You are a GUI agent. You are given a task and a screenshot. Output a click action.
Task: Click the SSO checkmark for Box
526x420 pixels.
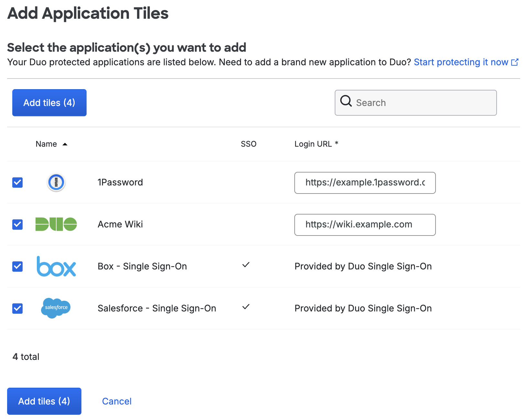[246, 265]
